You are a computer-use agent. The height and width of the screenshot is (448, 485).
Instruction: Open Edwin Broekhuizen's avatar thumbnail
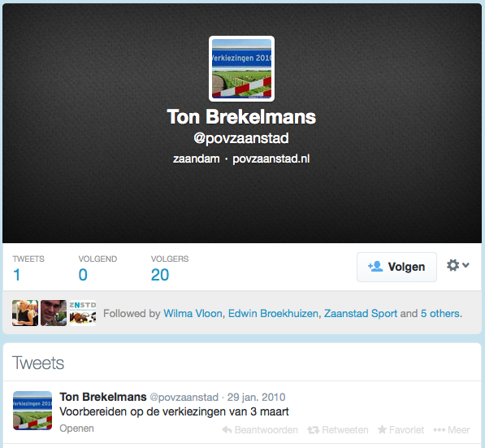pos(54,313)
